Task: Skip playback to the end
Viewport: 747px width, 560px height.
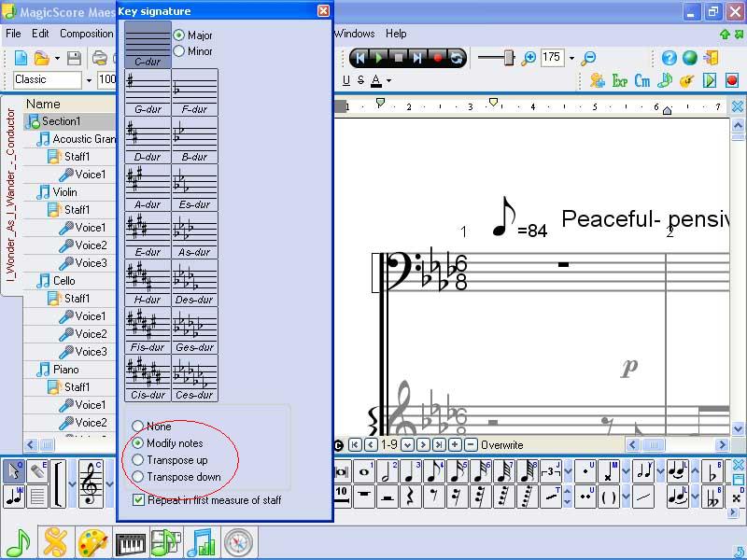Action: (417, 58)
